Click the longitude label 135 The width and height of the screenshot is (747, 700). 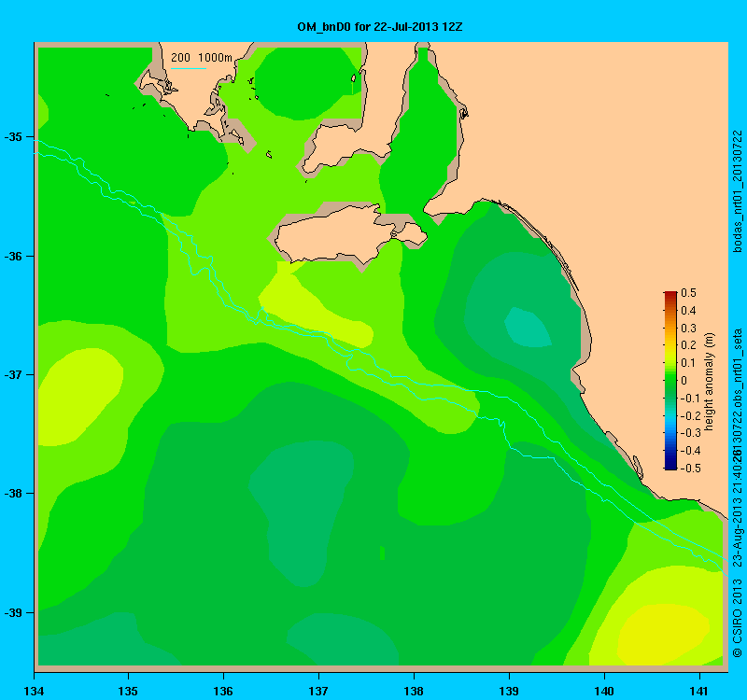click(128, 691)
